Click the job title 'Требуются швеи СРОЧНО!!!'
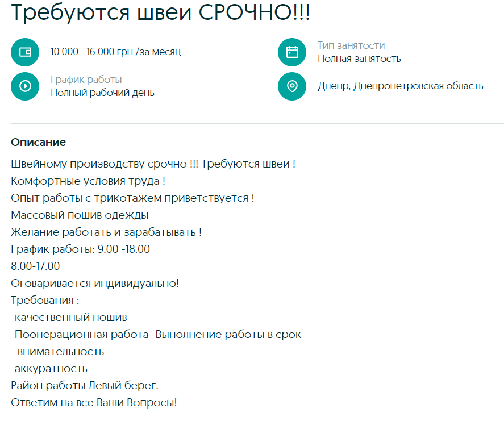 click(160, 13)
